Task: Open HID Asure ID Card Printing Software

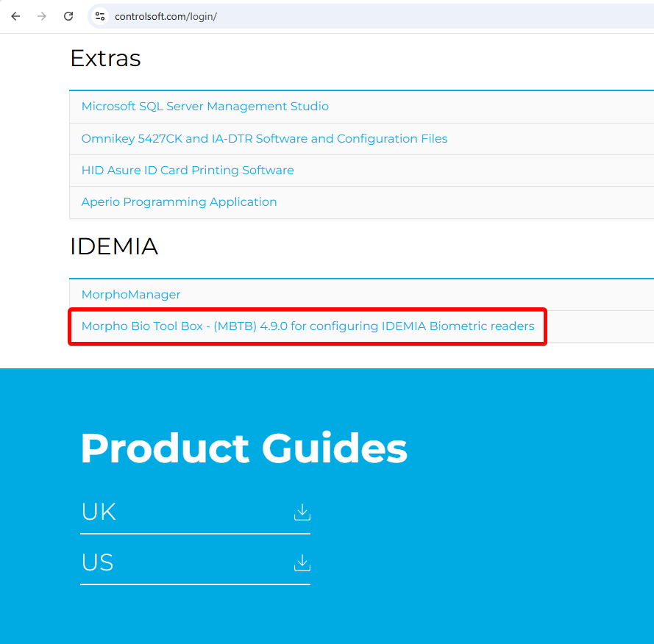Action: click(188, 170)
